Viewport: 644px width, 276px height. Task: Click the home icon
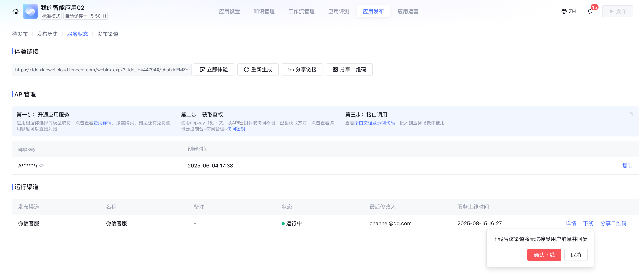pos(16,12)
